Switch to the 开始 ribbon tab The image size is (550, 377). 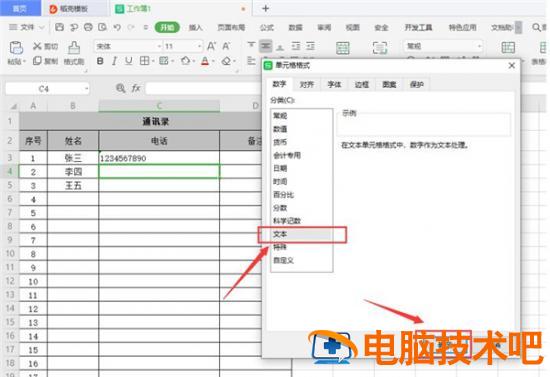(x=167, y=27)
